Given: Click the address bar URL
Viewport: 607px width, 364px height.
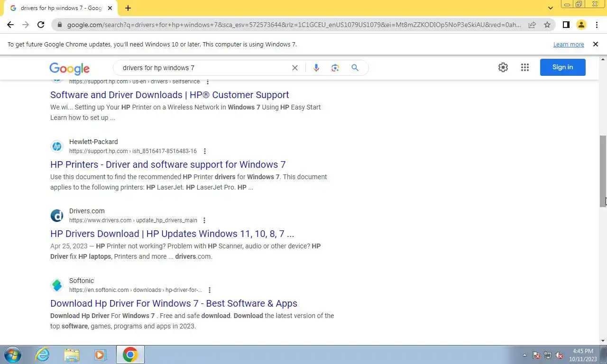Looking at the screenshot, I should tap(294, 25).
